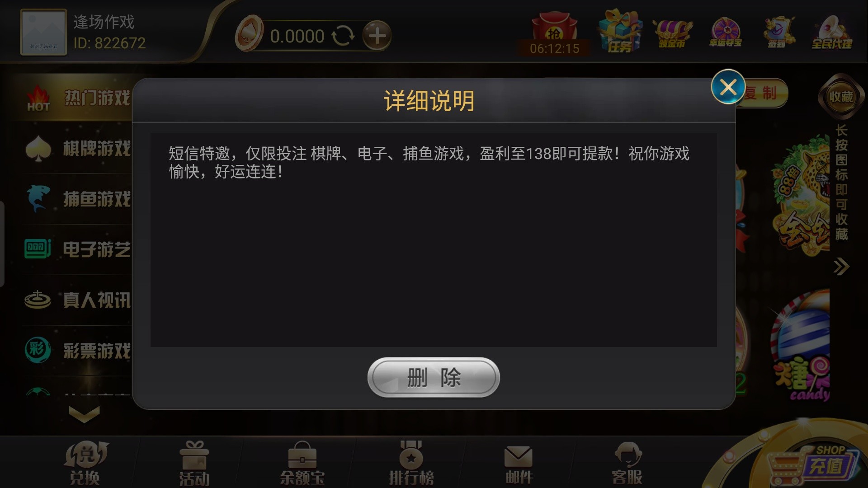Add coins with the plus button
The image size is (868, 488).
(x=377, y=36)
